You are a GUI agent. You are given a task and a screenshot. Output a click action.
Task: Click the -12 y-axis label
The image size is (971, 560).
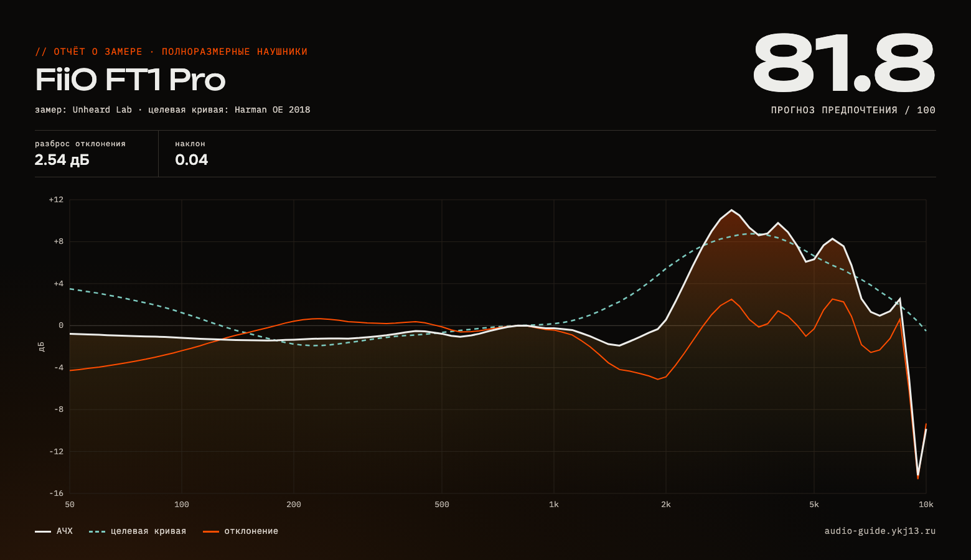[x=56, y=452]
